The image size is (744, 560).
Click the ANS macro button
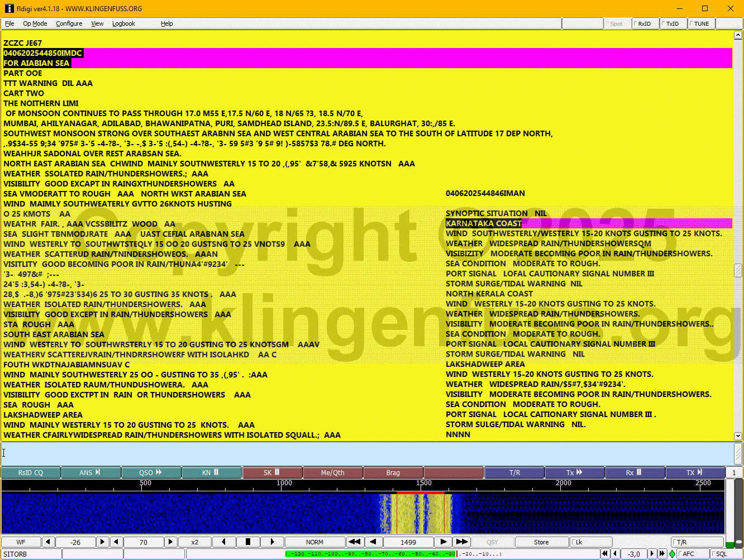pyautogui.click(x=90, y=473)
